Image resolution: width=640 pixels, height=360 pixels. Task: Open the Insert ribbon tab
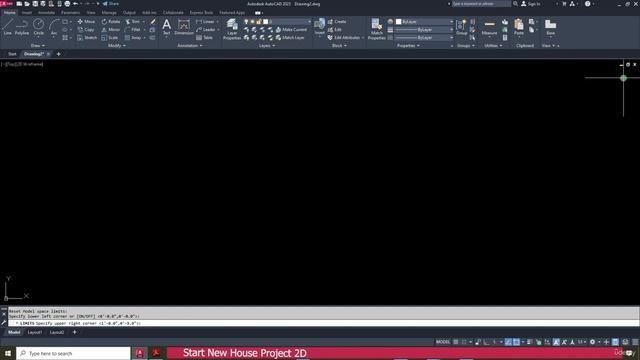(27, 13)
